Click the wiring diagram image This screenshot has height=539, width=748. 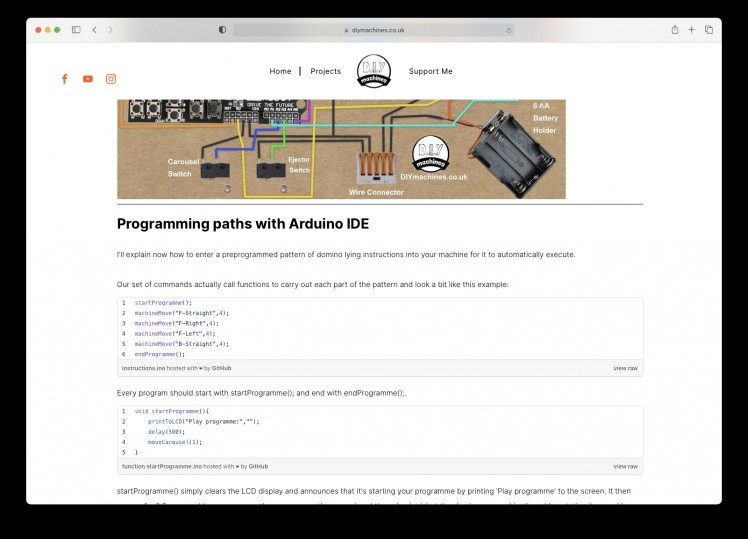tap(342, 149)
